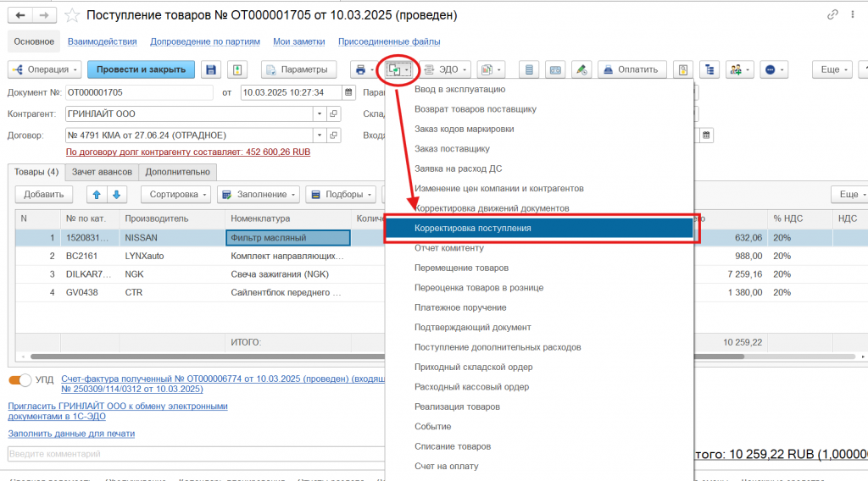Move row down with blue arrow
The height and width of the screenshot is (481, 868).
[116, 195]
